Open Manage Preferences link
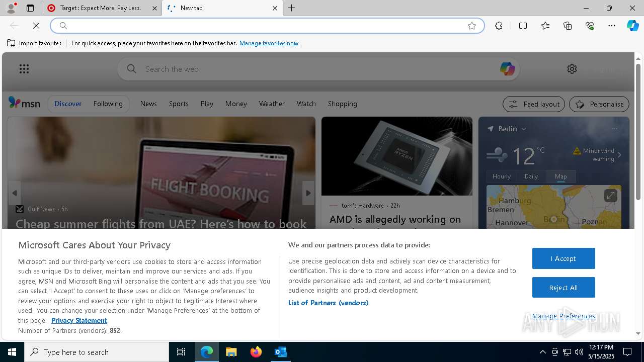 pos(563,316)
